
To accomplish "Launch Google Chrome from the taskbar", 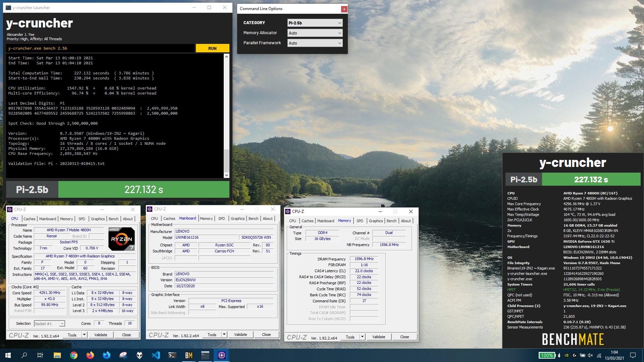I will coord(74,355).
